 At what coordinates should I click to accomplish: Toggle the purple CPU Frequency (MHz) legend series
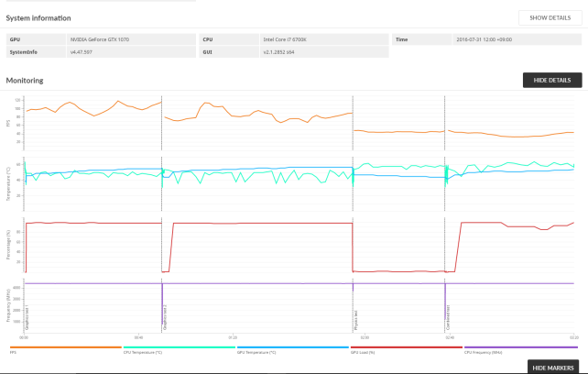click(x=521, y=349)
